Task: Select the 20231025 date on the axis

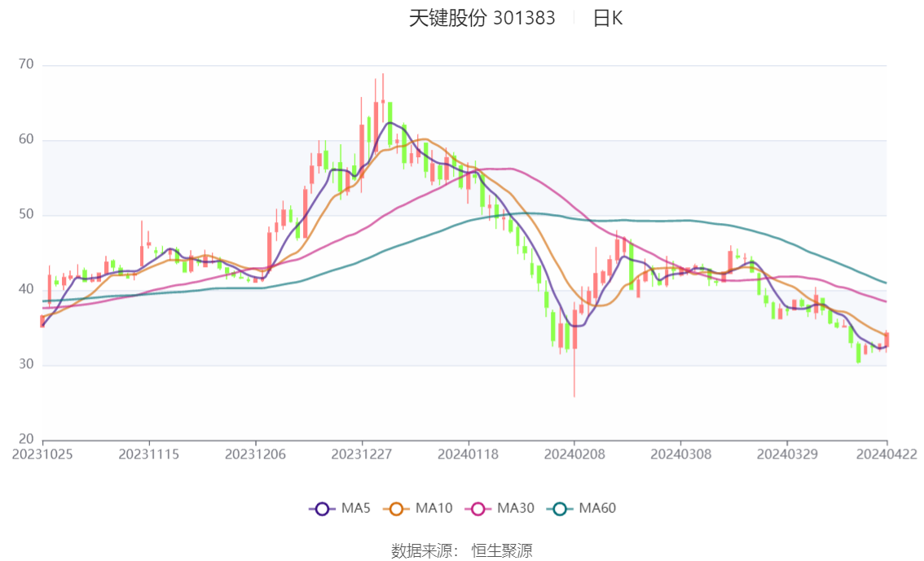Action: coord(42,454)
